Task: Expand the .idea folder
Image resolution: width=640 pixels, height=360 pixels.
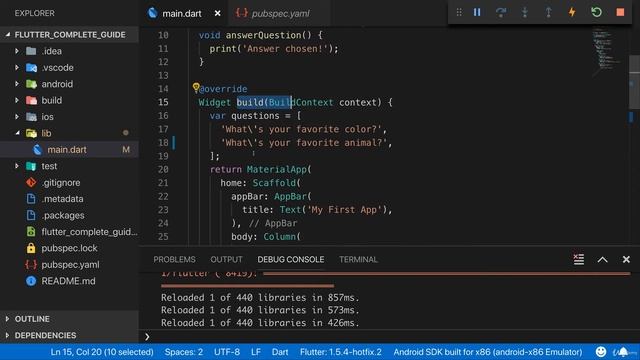Action: tap(17, 51)
